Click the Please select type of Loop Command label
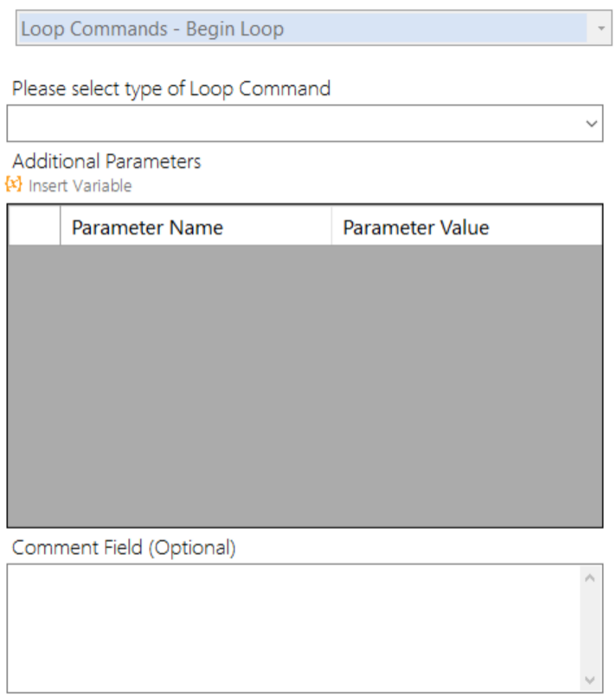The height and width of the screenshot is (696, 616). point(171,88)
